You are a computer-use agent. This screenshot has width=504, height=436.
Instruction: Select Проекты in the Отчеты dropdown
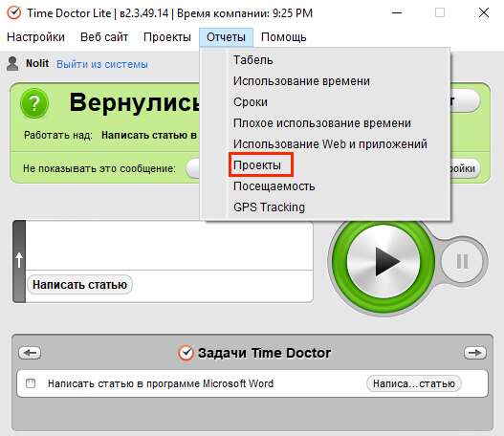coord(257,165)
